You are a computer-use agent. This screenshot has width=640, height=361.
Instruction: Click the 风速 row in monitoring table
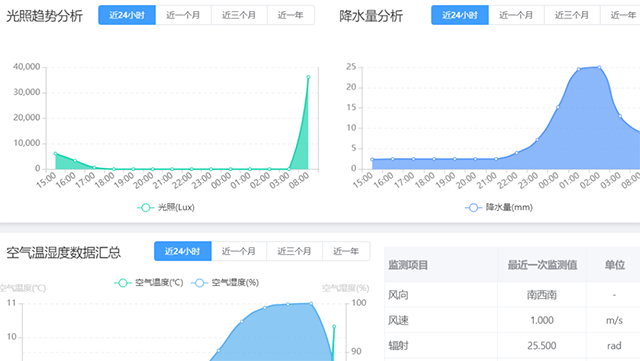pyautogui.click(x=512, y=320)
